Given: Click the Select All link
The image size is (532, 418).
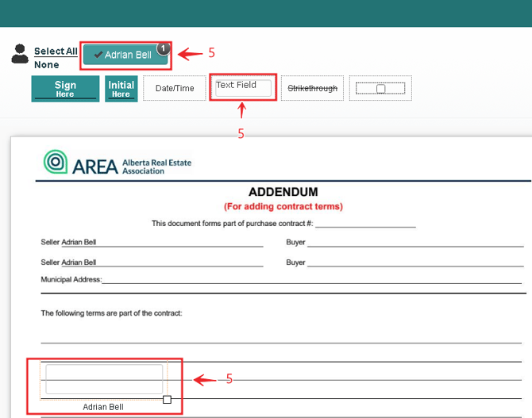Looking at the screenshot, I should click(56, 52).
